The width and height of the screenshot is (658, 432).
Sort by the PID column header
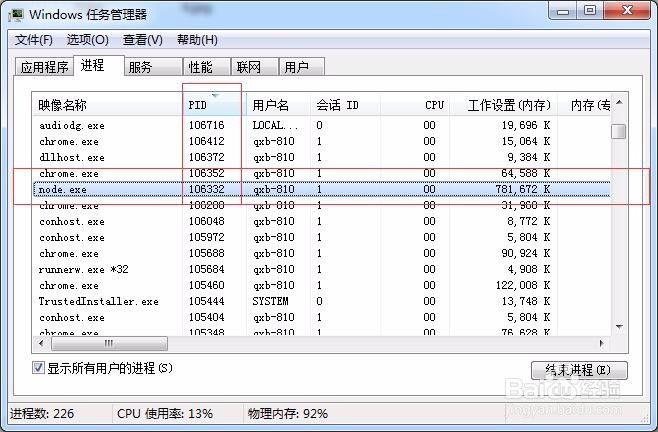tap(214, 105)
